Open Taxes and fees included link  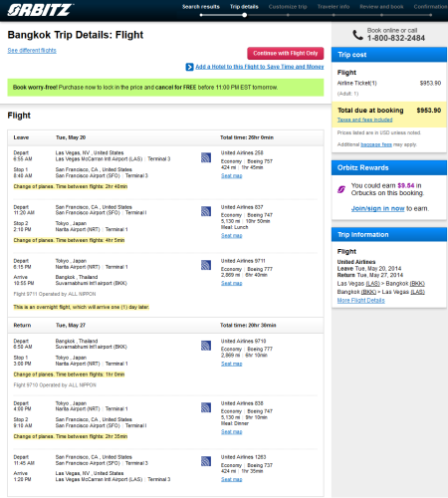364,120
